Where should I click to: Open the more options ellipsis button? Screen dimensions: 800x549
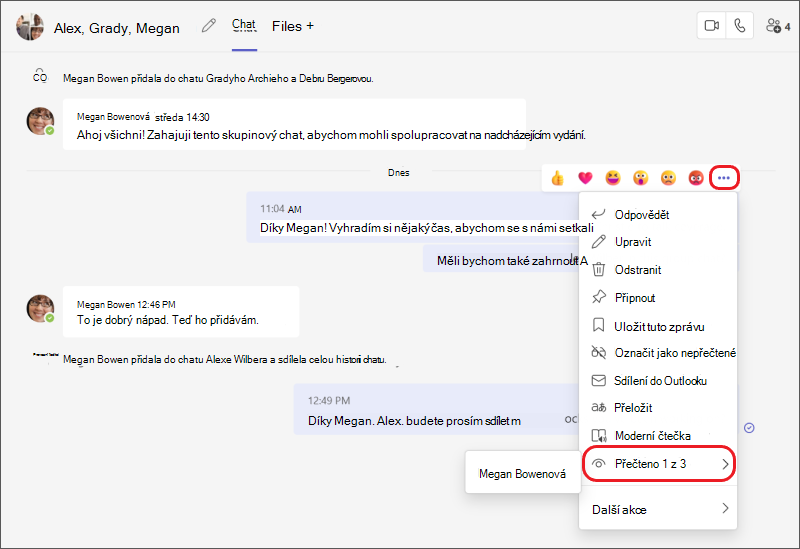(x=724, y=178)
